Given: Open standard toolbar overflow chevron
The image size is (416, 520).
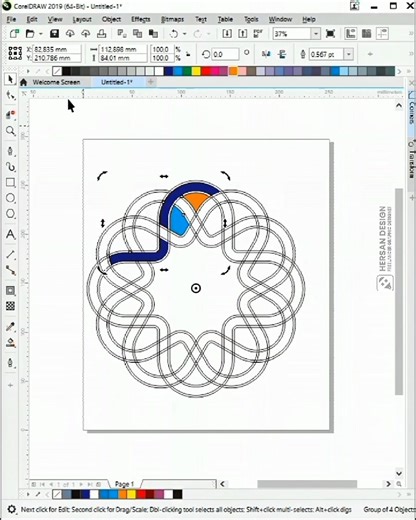Looking at the screenshot, I should pos(411,34).
